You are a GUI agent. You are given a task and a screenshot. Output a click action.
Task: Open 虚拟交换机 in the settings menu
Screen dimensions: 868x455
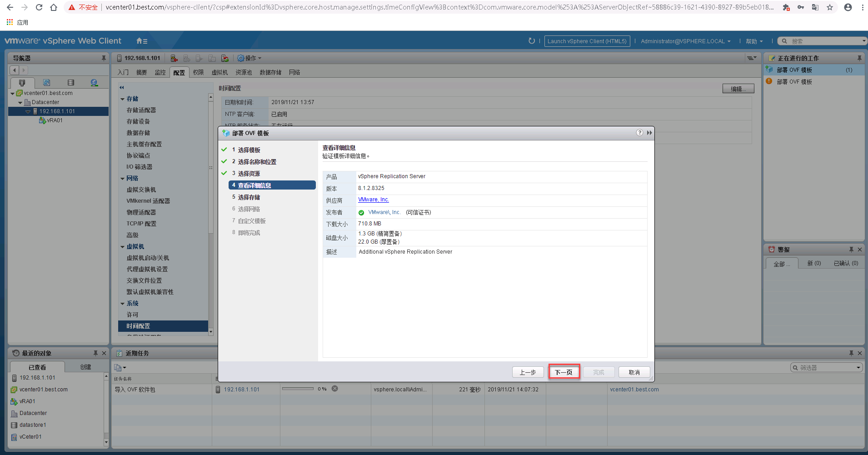click(x=141, y=190)
